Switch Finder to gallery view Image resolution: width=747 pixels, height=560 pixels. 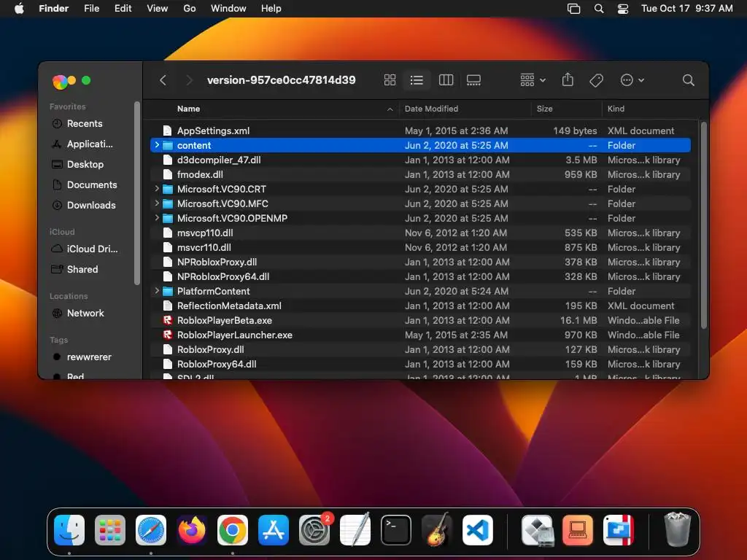pos(473,80)
